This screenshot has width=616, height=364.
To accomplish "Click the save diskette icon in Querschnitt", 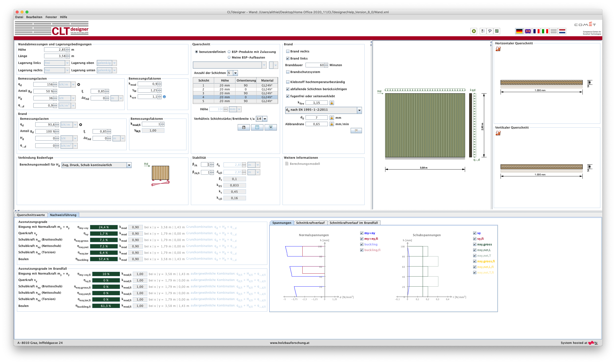I will tap(244, 127).
